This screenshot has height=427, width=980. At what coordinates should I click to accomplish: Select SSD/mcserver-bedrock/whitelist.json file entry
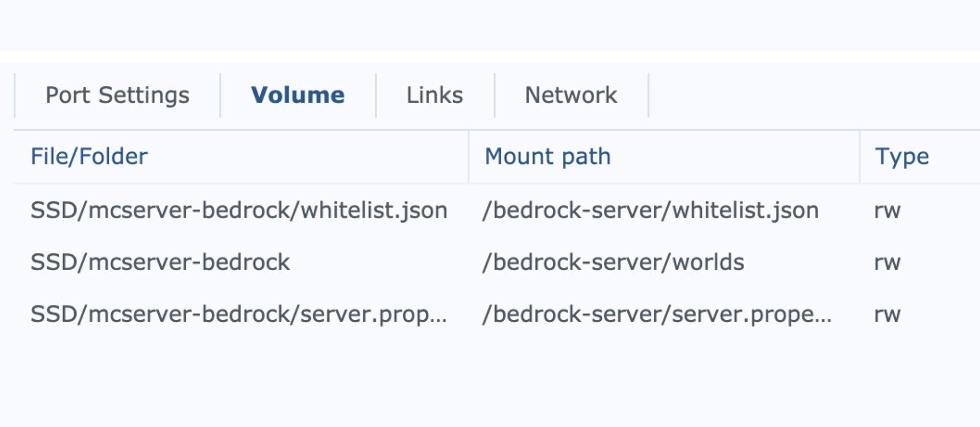click(239, 210)
